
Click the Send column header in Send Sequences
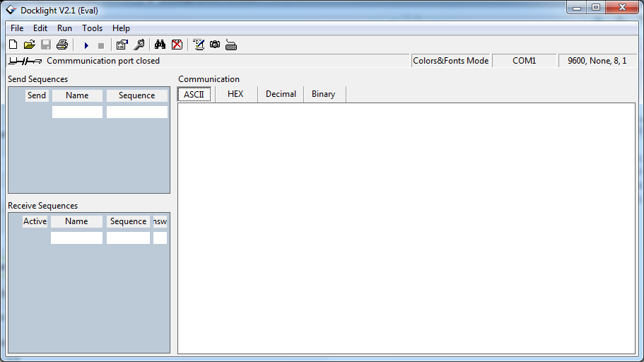(37, 95)
